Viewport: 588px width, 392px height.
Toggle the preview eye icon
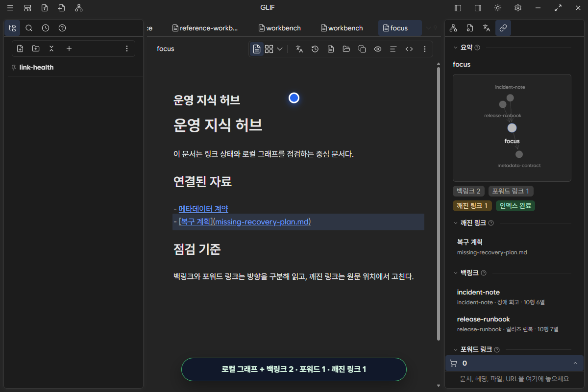coord(378,49)
